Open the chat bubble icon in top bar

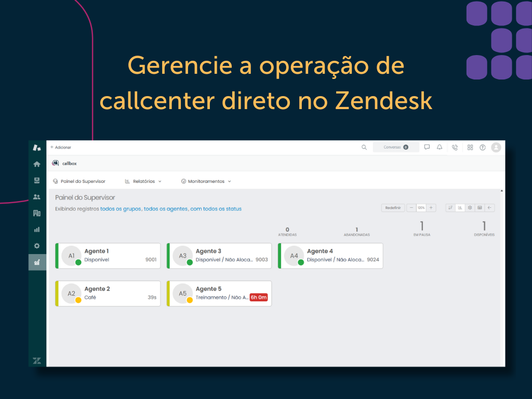(x=427, y=147)
